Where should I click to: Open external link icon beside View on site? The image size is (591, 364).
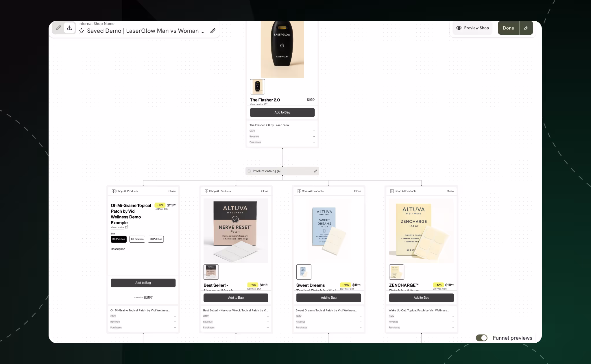coord(127,227)
